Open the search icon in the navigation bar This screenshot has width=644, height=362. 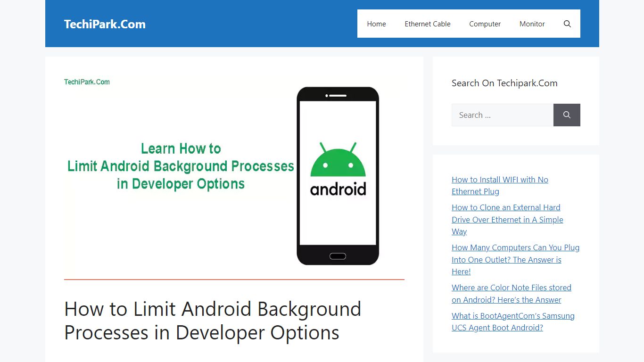click(x=567, y=24)
